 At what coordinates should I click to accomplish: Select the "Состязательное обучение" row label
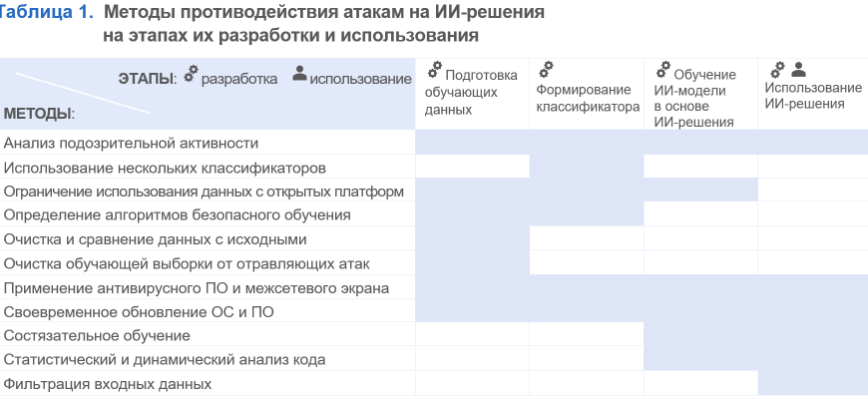tap(97, 336)
